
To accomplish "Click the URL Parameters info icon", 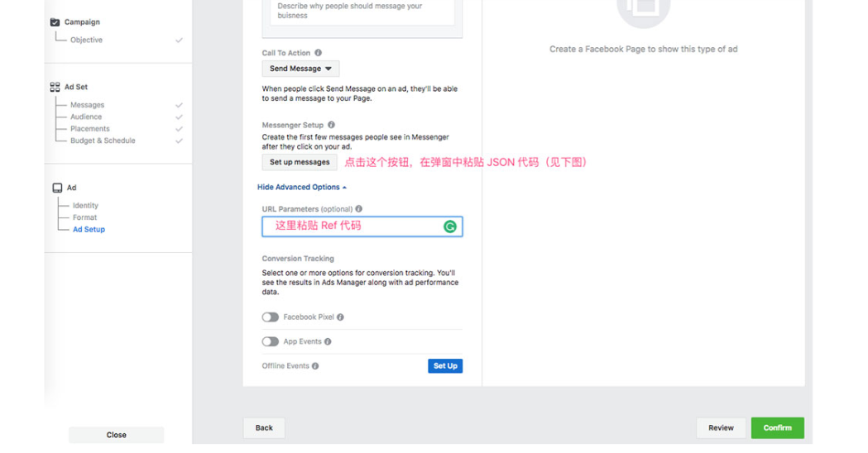I will [x=359, y=208].
